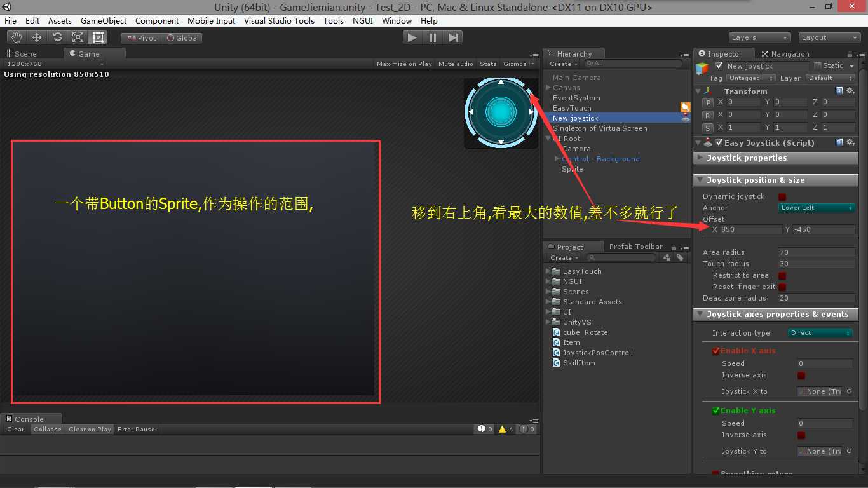Click the Offset X field
The height and width of the screenshot is (488, 868).
tap(750, 229)
